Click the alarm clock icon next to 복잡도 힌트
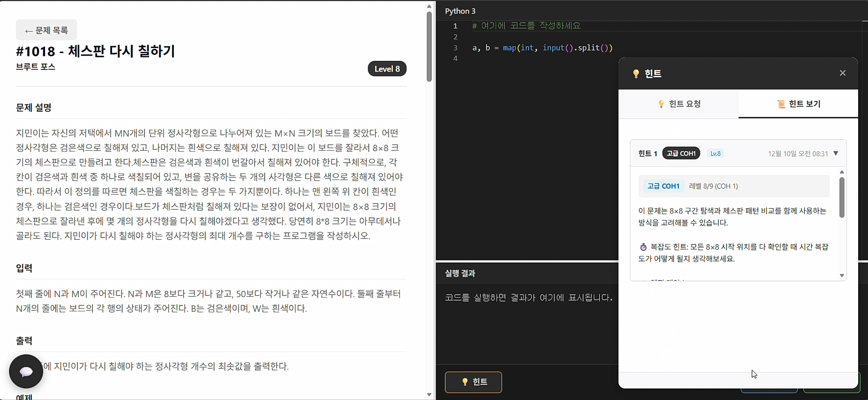868x400 pixels. [x=643, y=246]
